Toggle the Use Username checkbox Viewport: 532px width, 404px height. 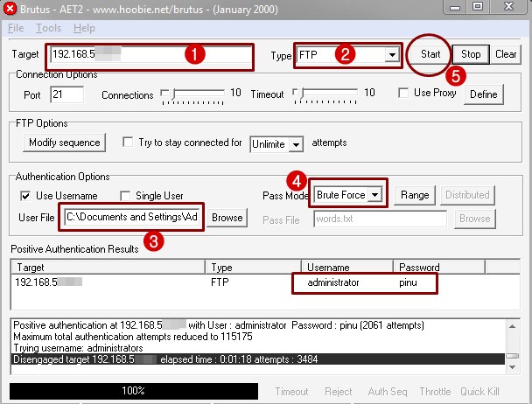[25, 196]
